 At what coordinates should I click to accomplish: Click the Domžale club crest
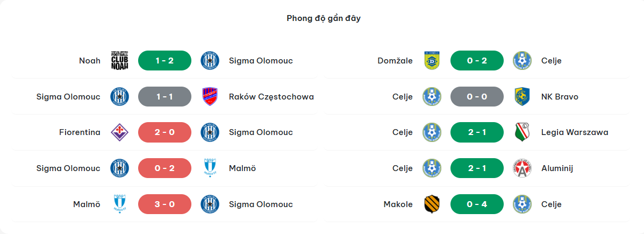coord(432,60)
